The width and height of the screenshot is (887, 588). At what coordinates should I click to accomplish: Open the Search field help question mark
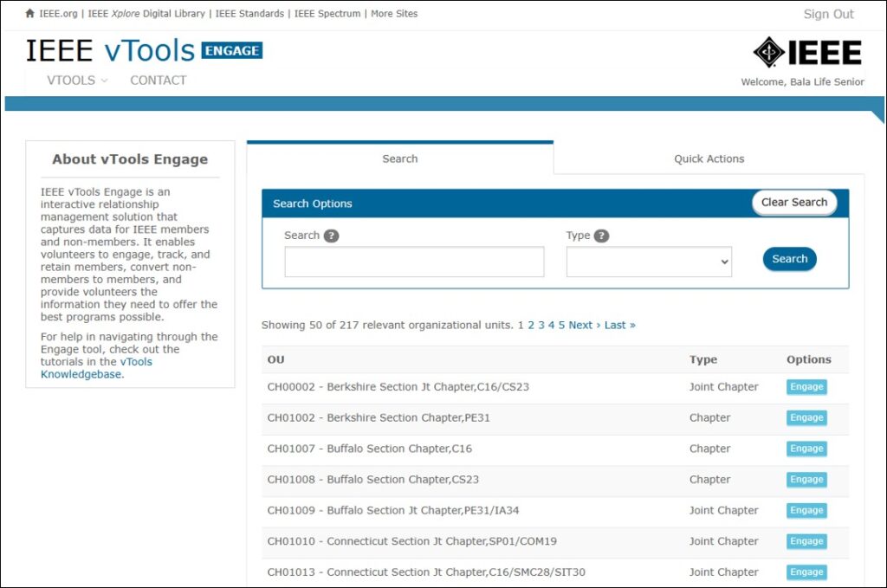click(x=332, y=236)
